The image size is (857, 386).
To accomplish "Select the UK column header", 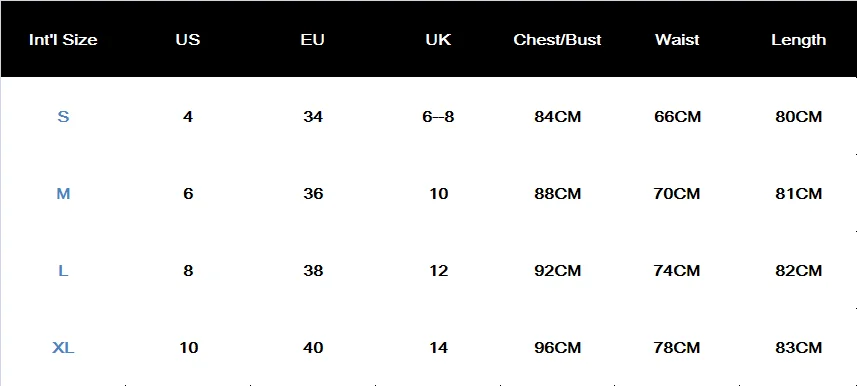I will [x=438, y=40].
